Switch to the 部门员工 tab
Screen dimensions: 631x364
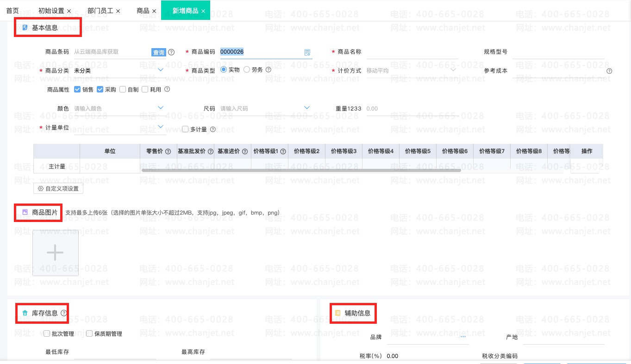click(x=100, y=11)
